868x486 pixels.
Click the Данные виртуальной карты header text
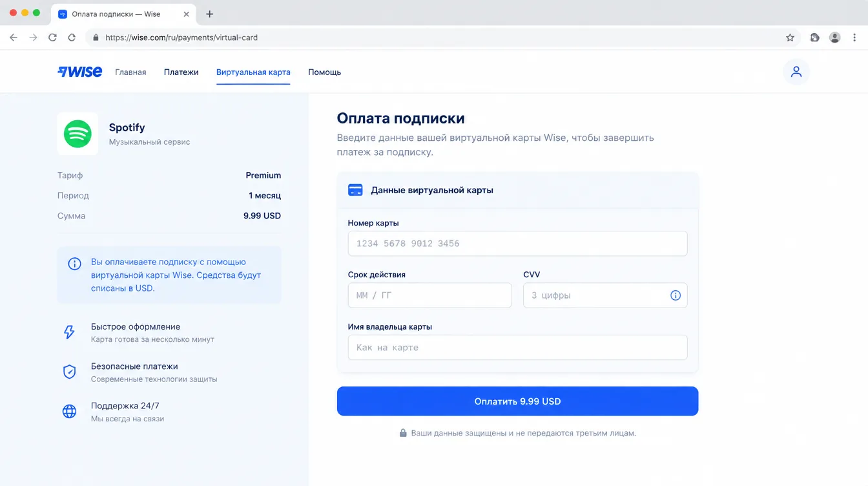tap(432, 190)
